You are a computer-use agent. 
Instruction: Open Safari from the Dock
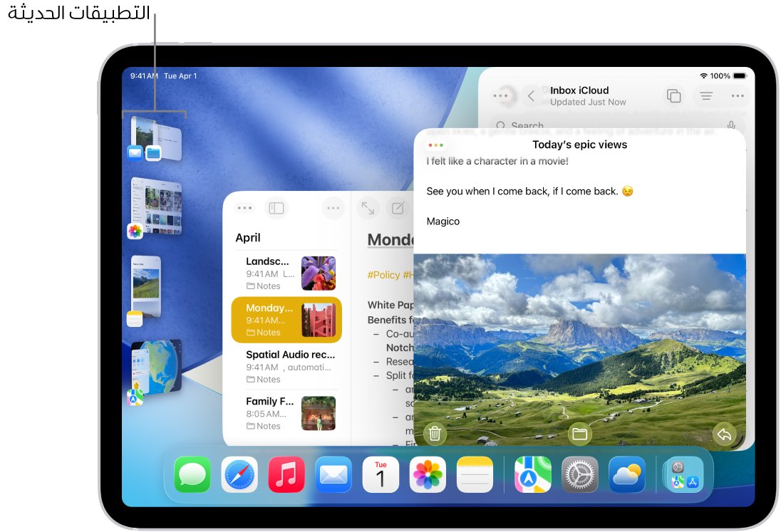tap(239, 474)
